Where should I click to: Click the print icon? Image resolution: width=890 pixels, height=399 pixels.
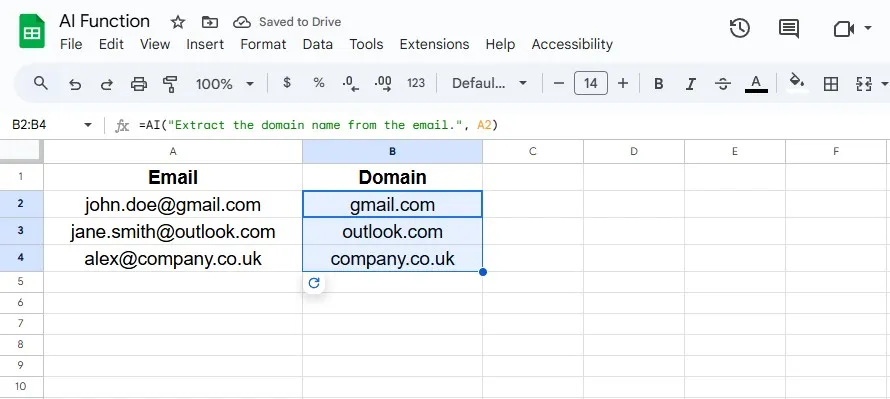(x=138, y=84)
